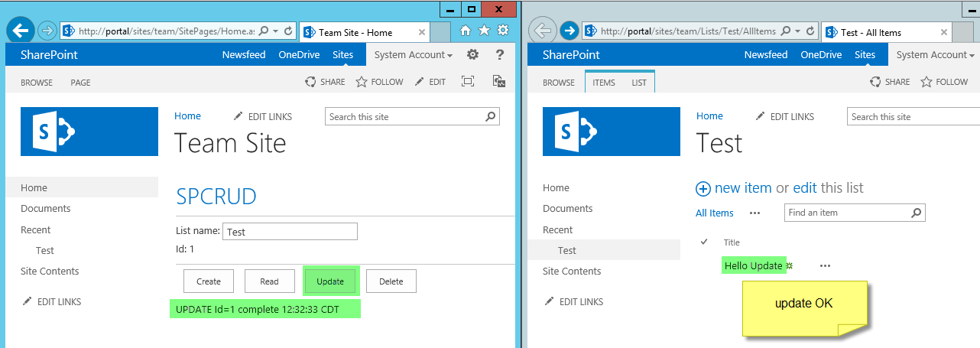Screen dimensions: 980x348
Task: Click the Forward arrow in the Test list browser window
Action: 569,31
